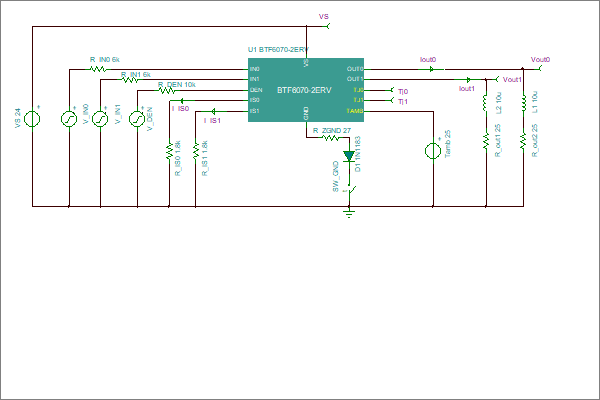This screenshot has width=600, height=400.
Task: Click the 'D1 1N1183' text label
Action: coord(357,154)
